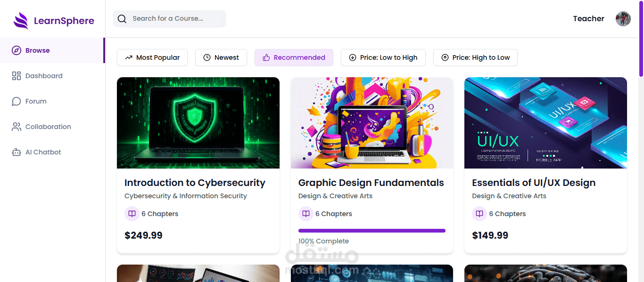Open Introduction to Cybersecurity course title

click(x=195, y=183)
